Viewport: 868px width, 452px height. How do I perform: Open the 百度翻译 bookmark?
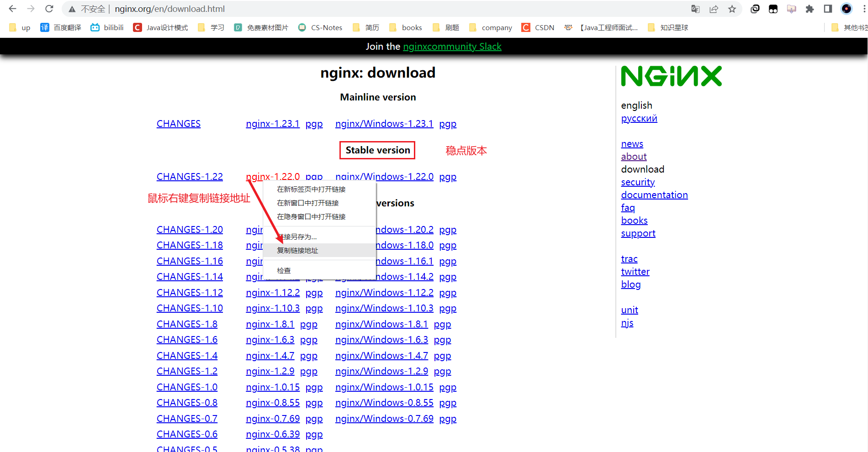pos(61,28)
